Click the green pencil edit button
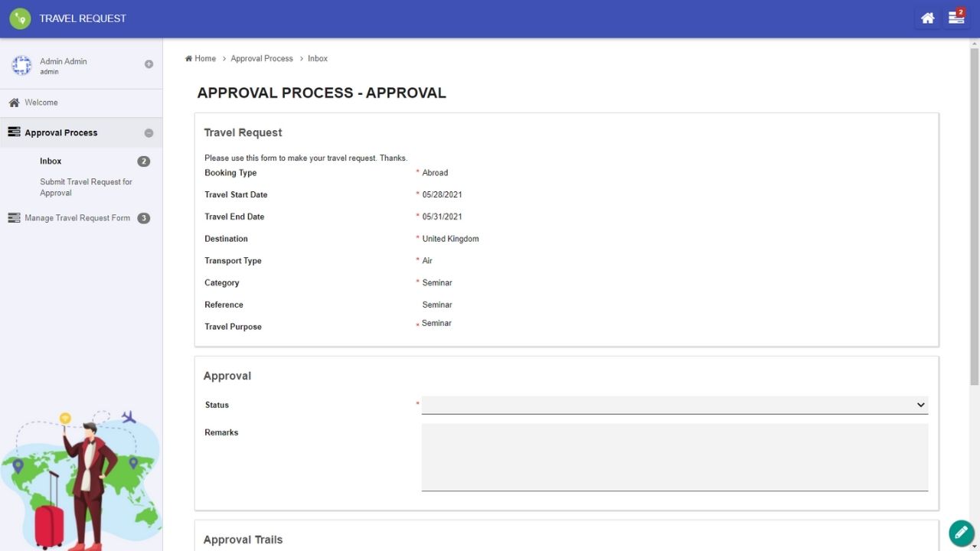 coord(961,533)
